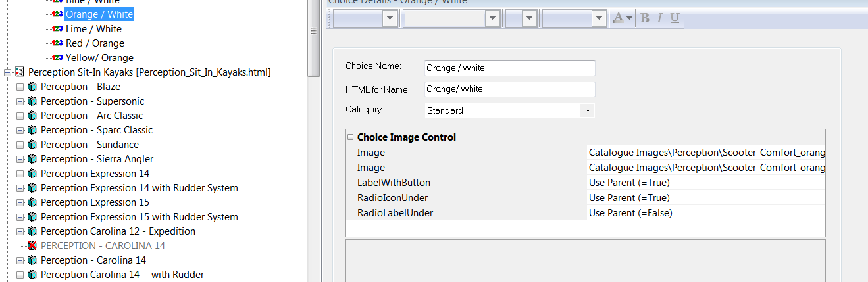Select the Yellow/ Orange choice item
Screen dimensions: 868x282
(99, 58)
